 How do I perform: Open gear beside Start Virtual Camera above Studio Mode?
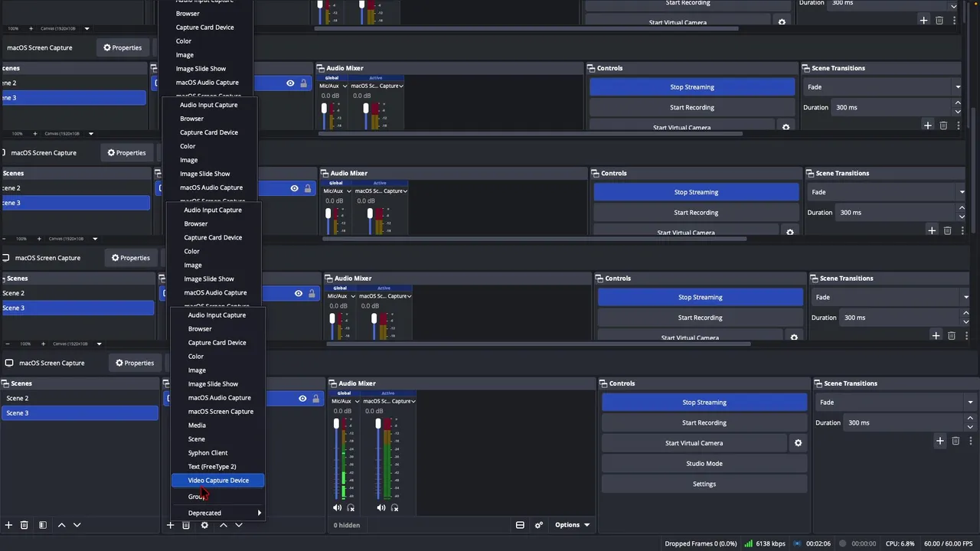[x=798, y=443]
